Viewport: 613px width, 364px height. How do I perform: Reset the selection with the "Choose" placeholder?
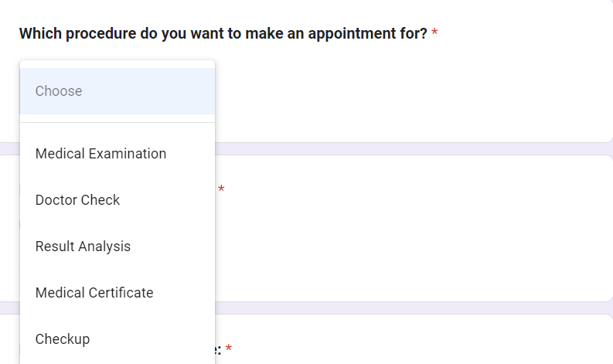click(x=59, y=91)
